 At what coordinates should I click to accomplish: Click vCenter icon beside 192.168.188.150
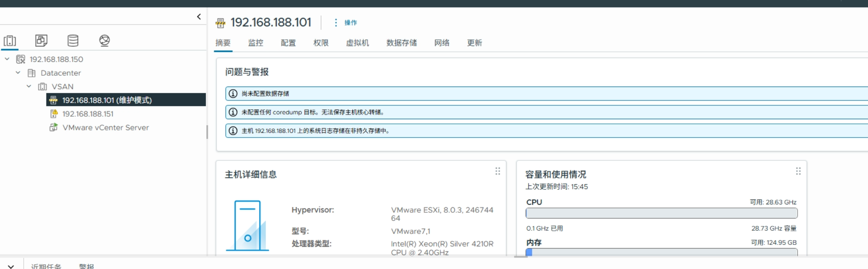pos(21,59)
